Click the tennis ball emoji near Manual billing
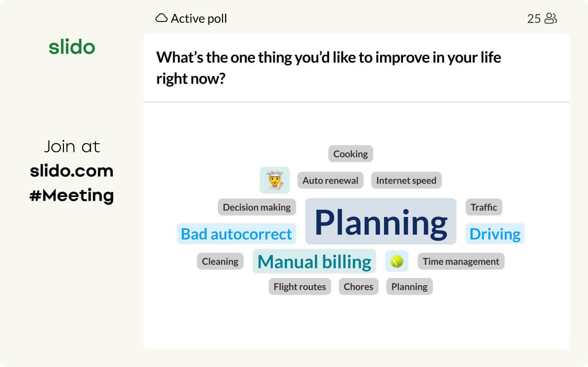Viewport: 588px width, 367px height. (x=396, y=261)
